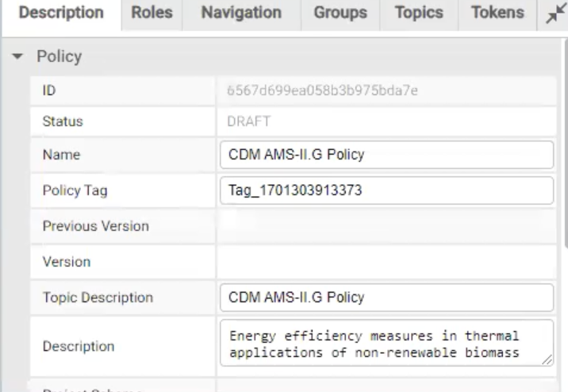Screen dimensions: 568x392
Task: Click the Description textarea resize handle
Action: coord(547,360)
